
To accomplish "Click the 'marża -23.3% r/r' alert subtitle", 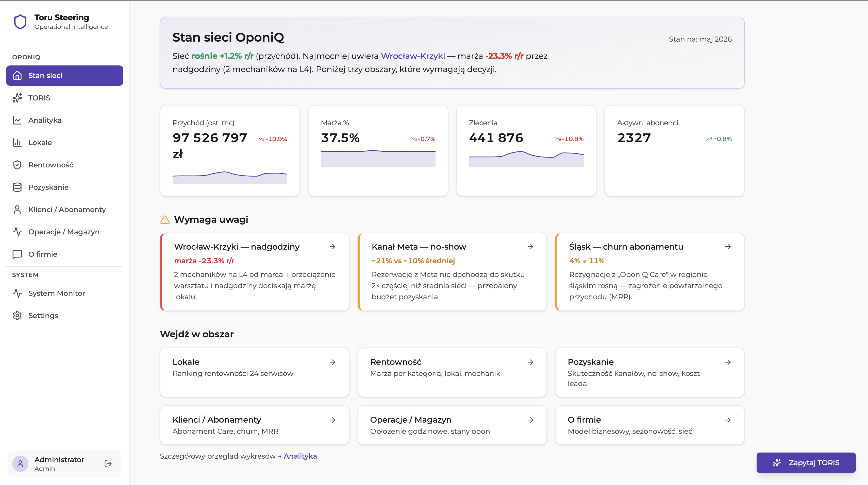I will (x=204, y=261).
